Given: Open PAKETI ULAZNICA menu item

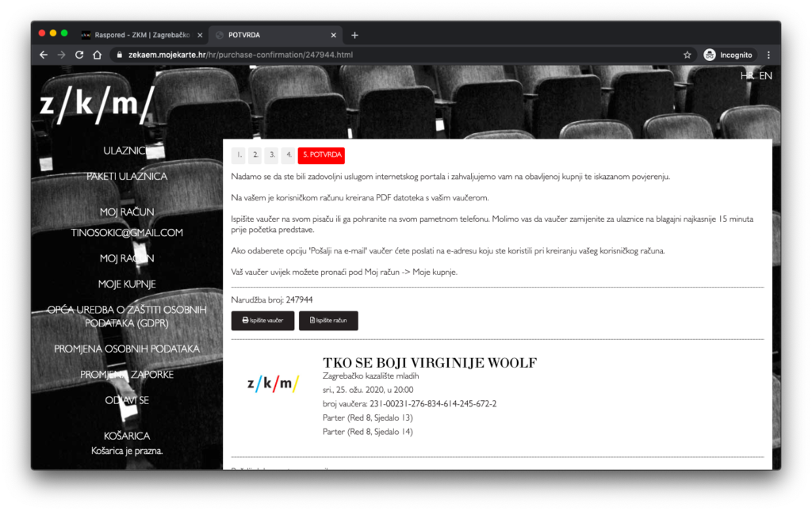Looking at the screenshot, I should [x=127, y=176].
